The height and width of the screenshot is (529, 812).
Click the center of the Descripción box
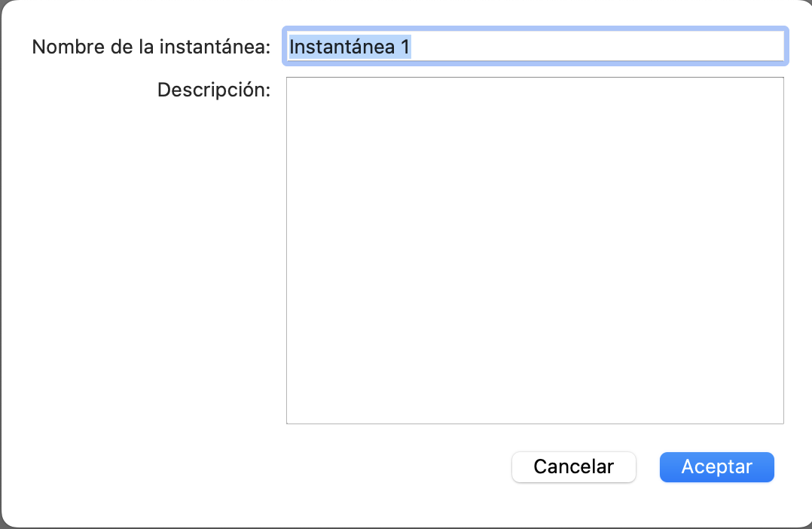coord(535,250)
